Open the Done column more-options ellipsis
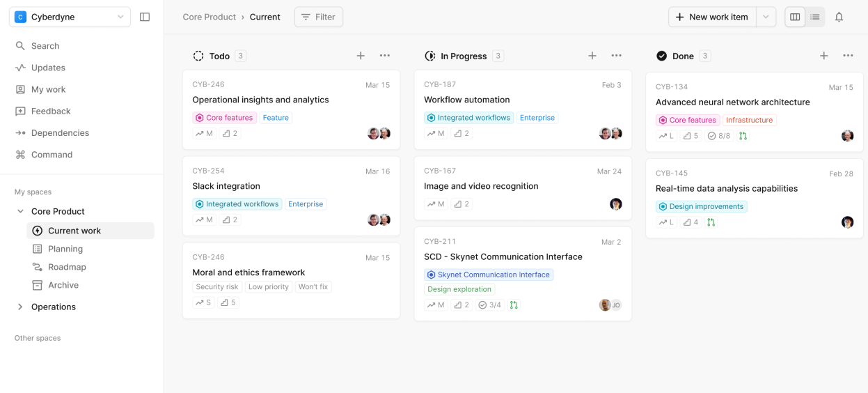Screen dimensions: 868x393 (848, 56)
